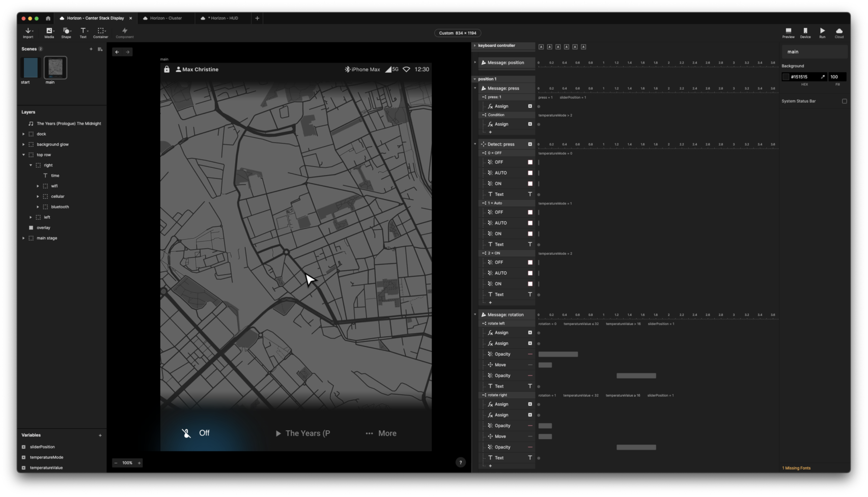The height and width of the screenshot is (497, 868).
Task: Click the lock icon on canvas
Action: (x=166, y=69)
